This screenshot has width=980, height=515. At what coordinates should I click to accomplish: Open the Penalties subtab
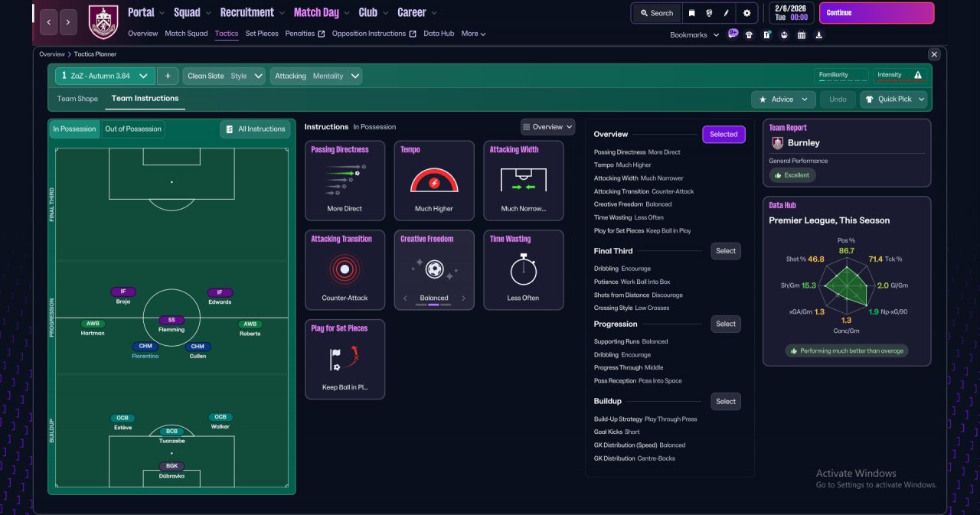[x=305, y=34]
